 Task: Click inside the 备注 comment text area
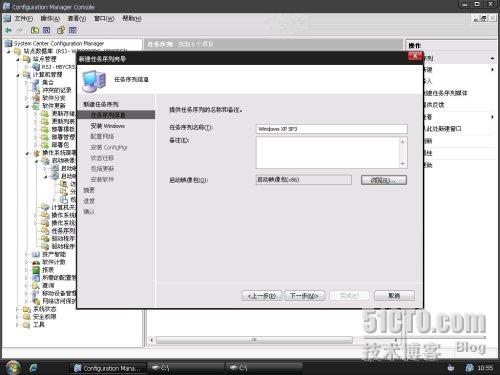pyautogui.click(x=328, y=153)
